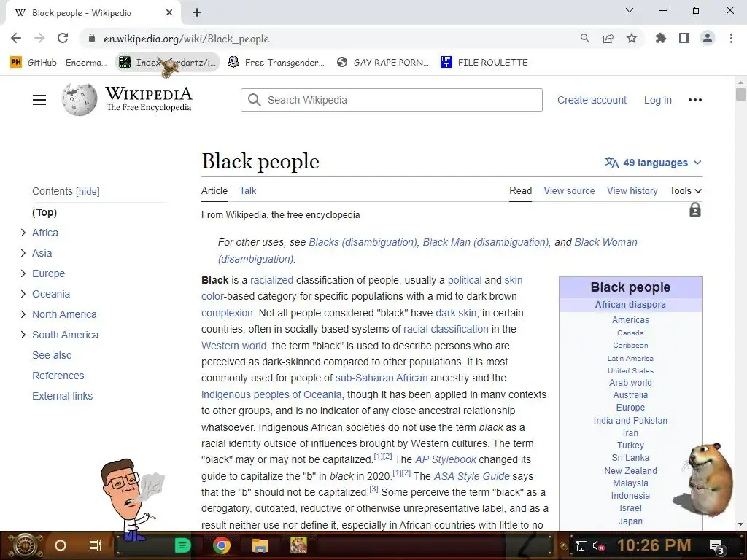Open GitHub bookmark in bookmarks bar
The height and width of the screenshot is (560, 747).
(58, 63)
